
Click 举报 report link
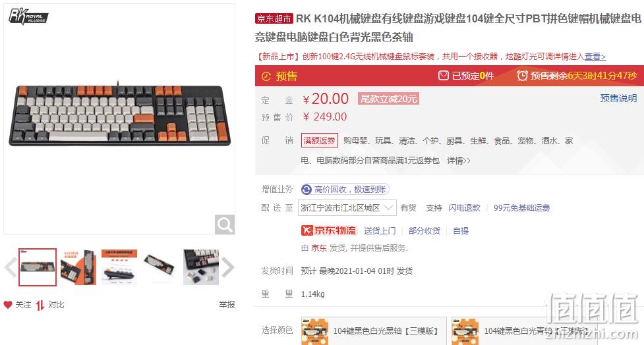coord(227,305)
